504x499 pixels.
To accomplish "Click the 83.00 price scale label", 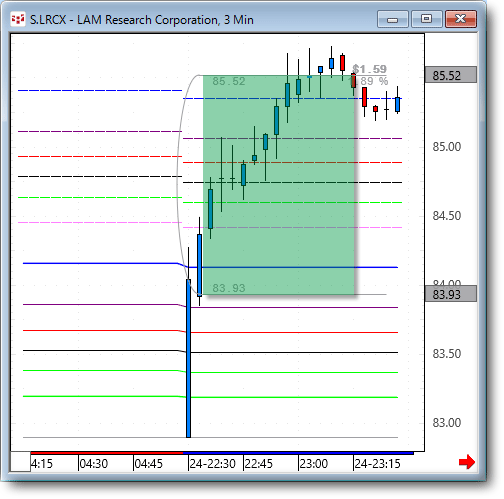I will pyautogui.click(x=447, y=423).
